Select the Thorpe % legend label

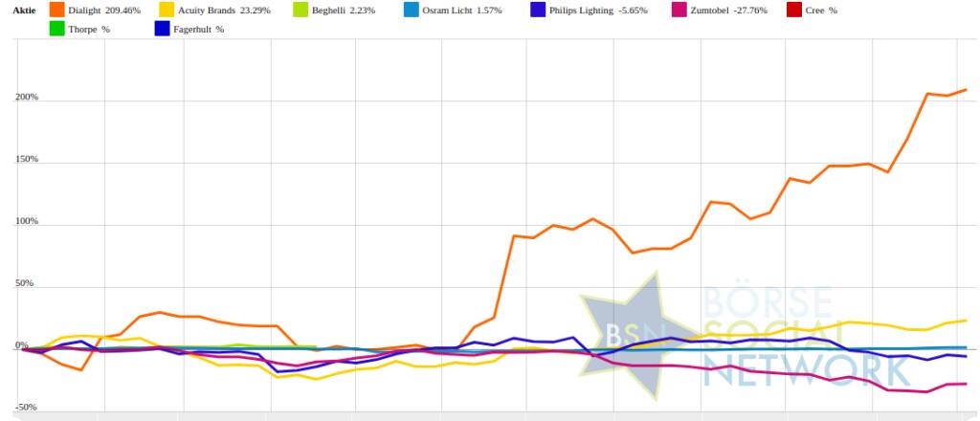[x=89, y=29]
